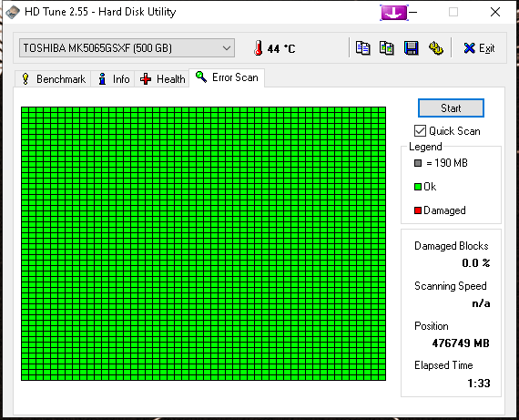
Task: Start the error scan
Action: 451,108
